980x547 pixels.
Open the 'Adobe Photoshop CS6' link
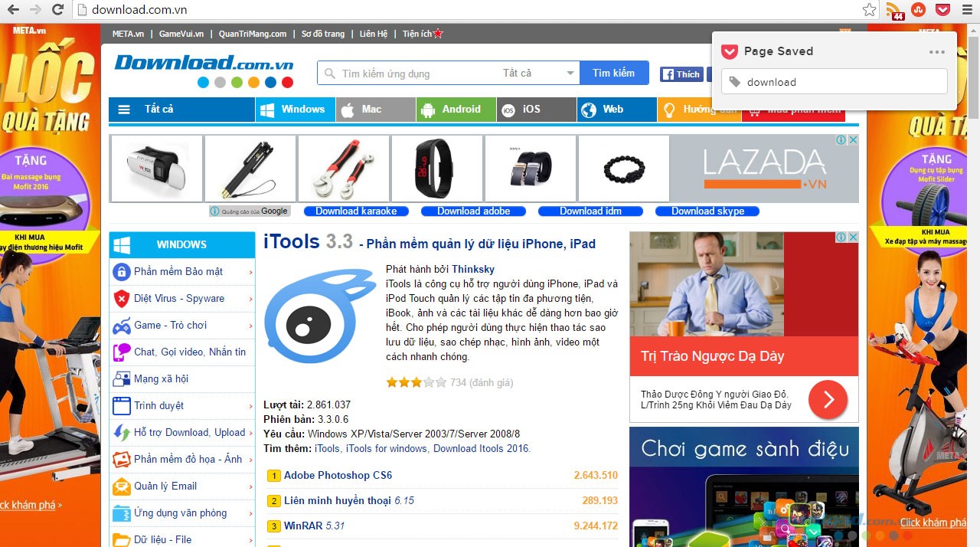click(338, 476)
